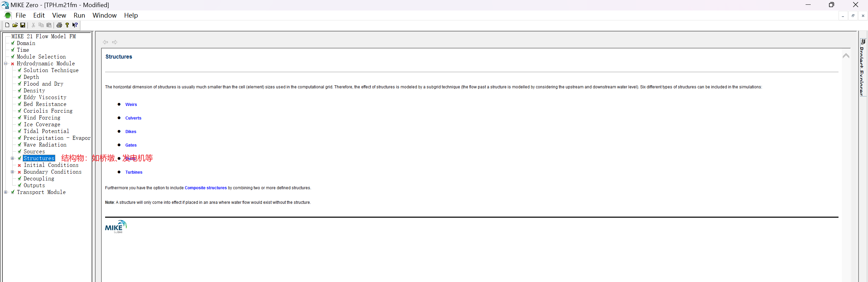Select Transport Module tree item

(x=41, y=192)
